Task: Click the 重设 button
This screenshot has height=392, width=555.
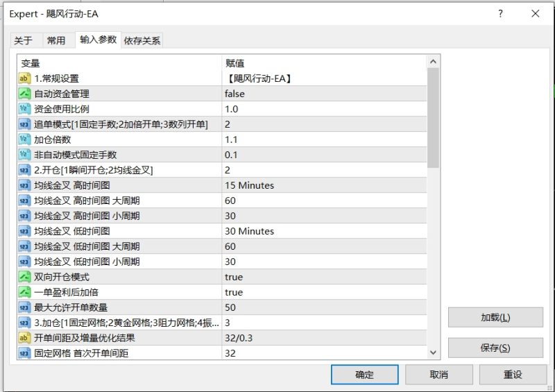Action: (x=513, y=375)
